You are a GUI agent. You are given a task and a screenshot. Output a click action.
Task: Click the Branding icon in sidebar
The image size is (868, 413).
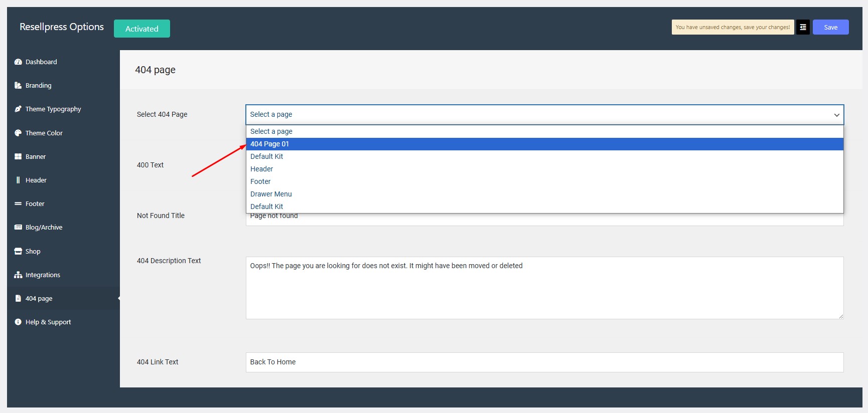point(18,86)
